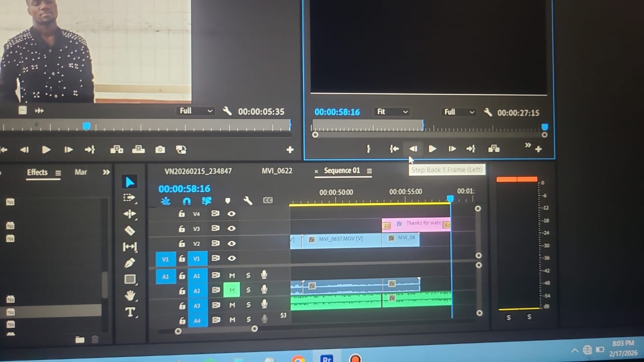Screen dimensions: 644x362
Task: Open Timeline Display Settings wrench
Action: [x=248, y=201]
